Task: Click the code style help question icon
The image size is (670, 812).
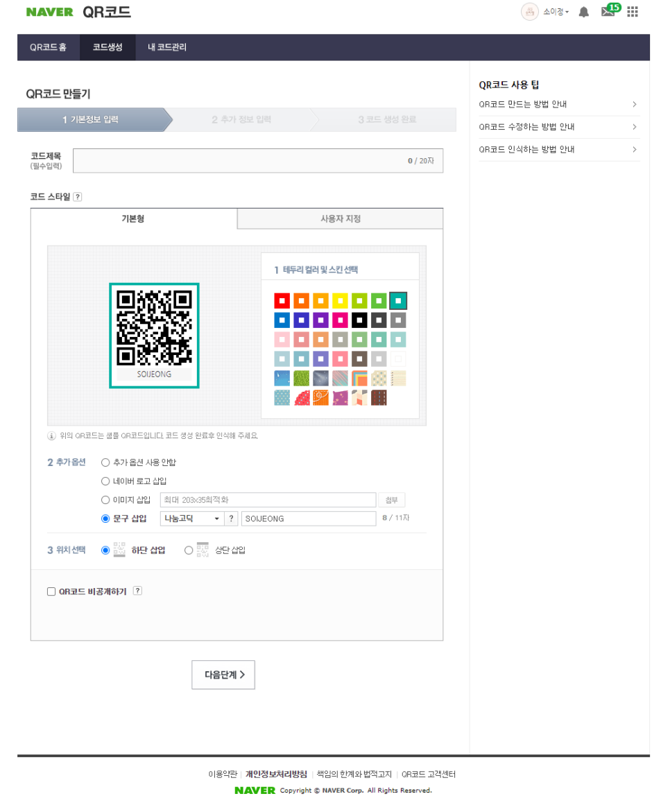Action: (78, 197)
